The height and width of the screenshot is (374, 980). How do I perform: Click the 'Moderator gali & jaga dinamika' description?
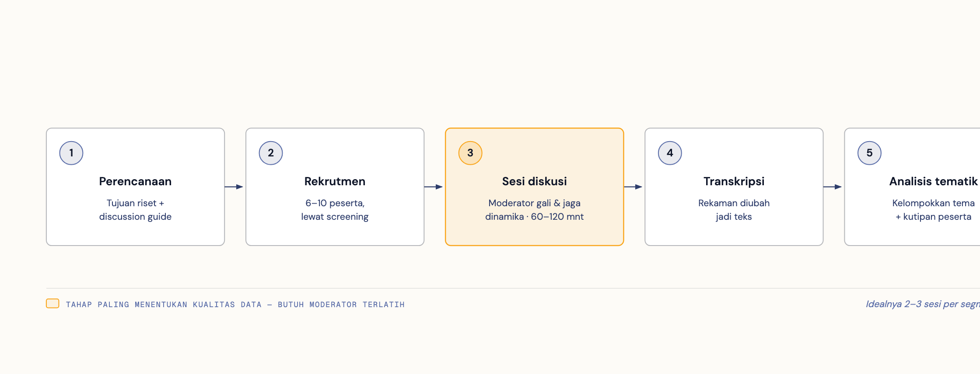pos(534,210)
